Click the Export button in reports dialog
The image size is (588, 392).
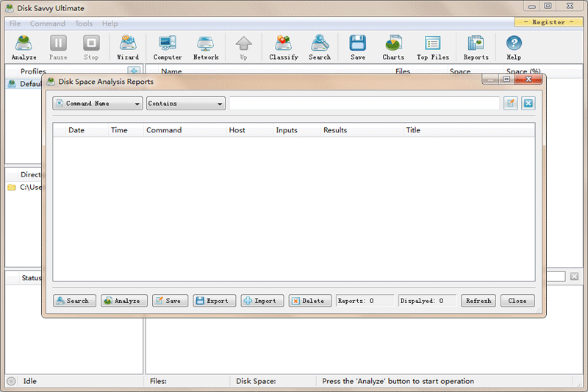pos(215,301)
